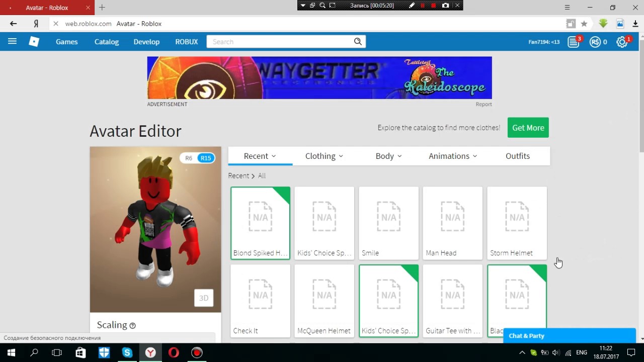This screenshot has height=362, width=644.
Task: Click the Scaling help question mark
Action: (x=132, y=325)
